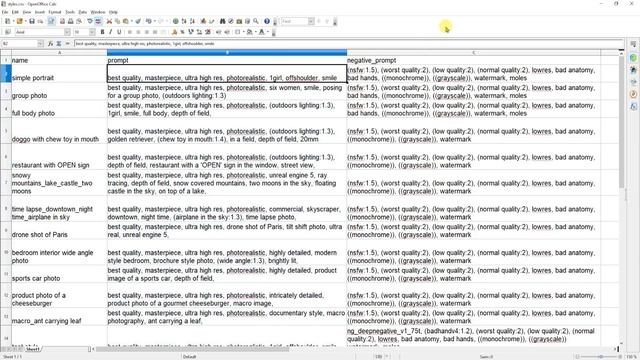Viewport: 640px width, 360px height.
Task: Click the Paste clipboard icon
Action: coord(126,21)
